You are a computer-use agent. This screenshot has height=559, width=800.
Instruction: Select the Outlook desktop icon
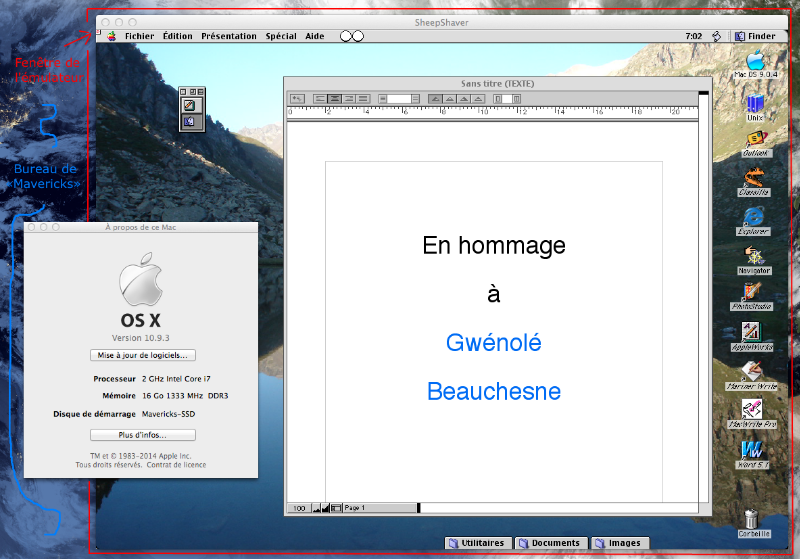(756, 144)
